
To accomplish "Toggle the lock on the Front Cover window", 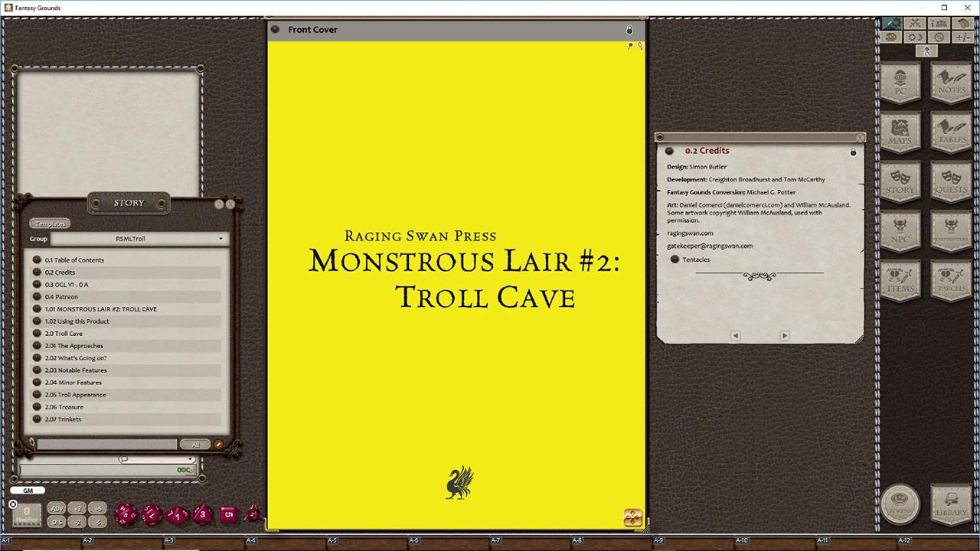I will click(629, 30).
